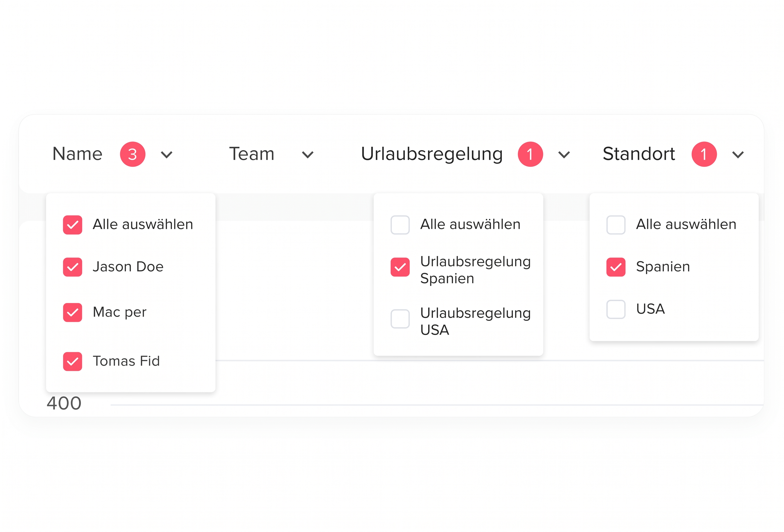
Task: Uncheck the Mac per checkbox
Action: click(72, 312)
